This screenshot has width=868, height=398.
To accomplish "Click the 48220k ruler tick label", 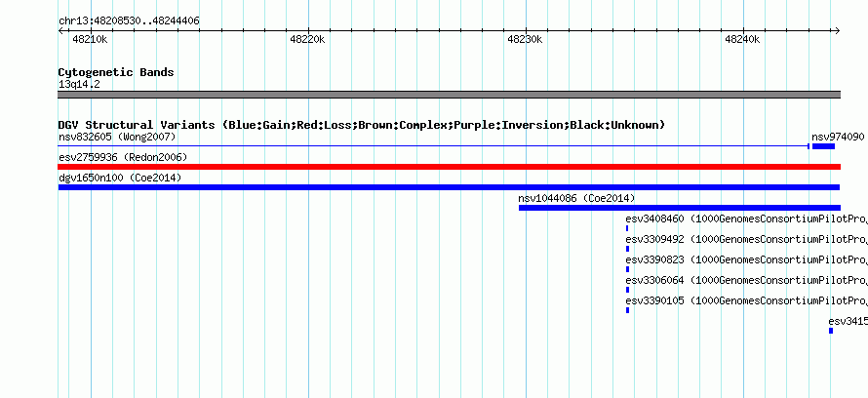I will [307, 40].
